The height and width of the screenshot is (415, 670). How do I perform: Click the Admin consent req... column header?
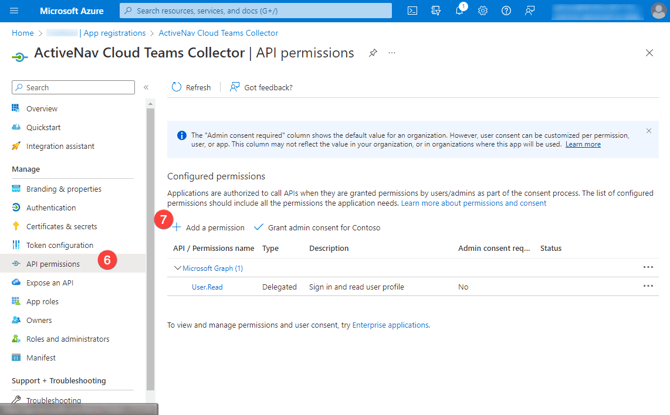[x=494, y=248]
